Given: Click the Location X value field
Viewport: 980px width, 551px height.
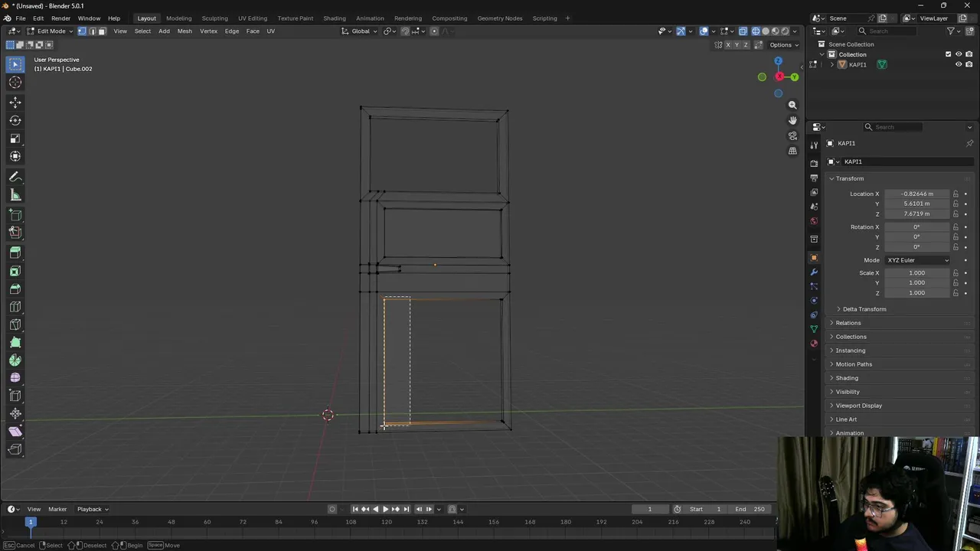Looking at the screenshot, I should click(x=917, y=194).
